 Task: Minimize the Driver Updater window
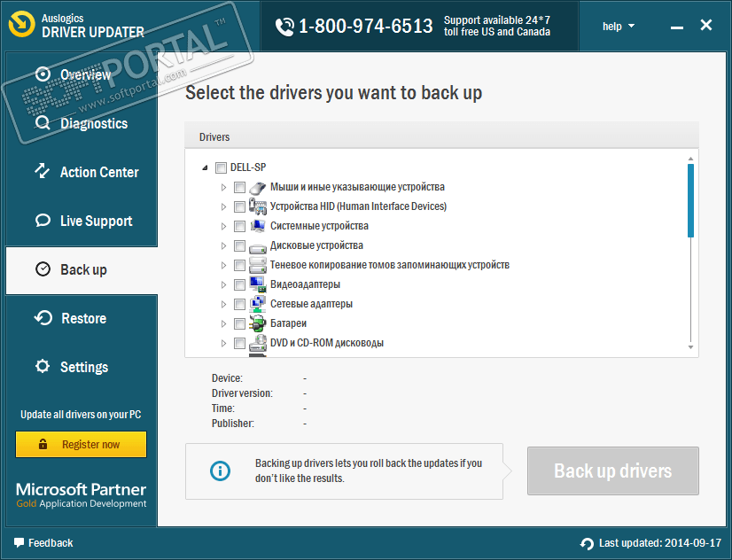point(677,27)
